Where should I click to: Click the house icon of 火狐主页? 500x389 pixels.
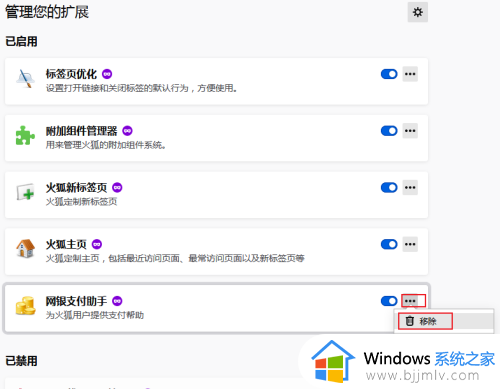pos(26,248)
